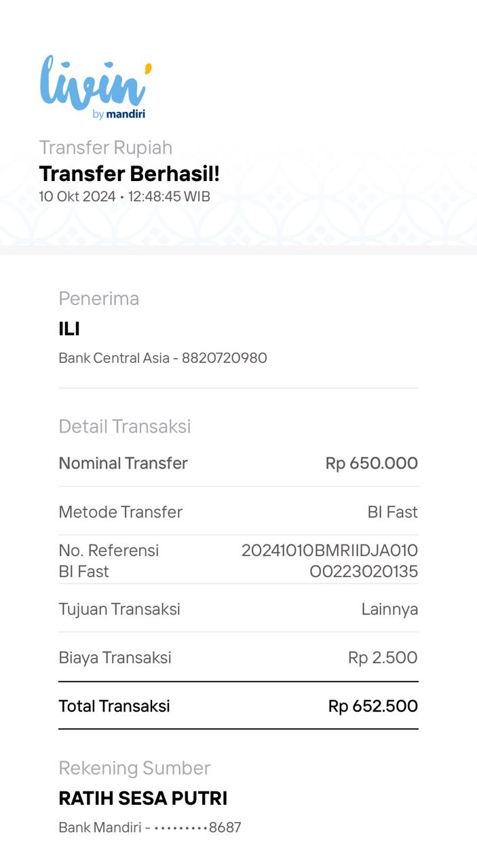The image size is (477, 868).
Task: Click the BI Fast method value
Action: 392,512
